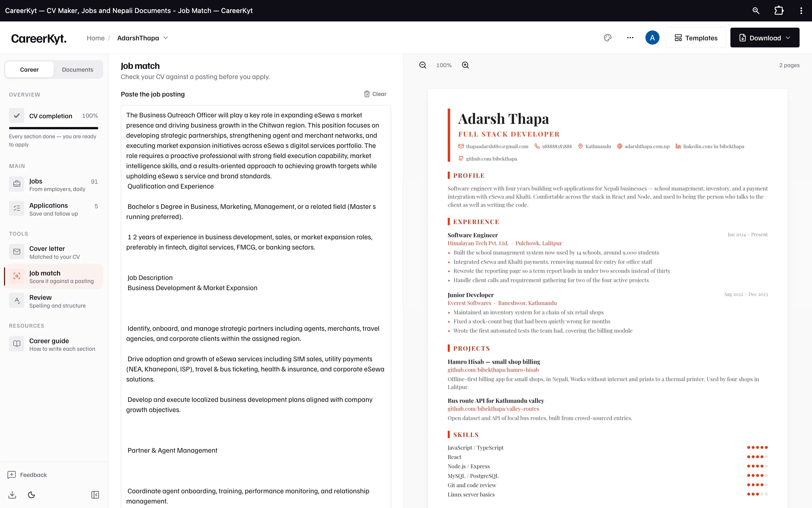Click the CV completion checkmark icon
This screenshot has width=812, height=508.
tap(16, 116)
